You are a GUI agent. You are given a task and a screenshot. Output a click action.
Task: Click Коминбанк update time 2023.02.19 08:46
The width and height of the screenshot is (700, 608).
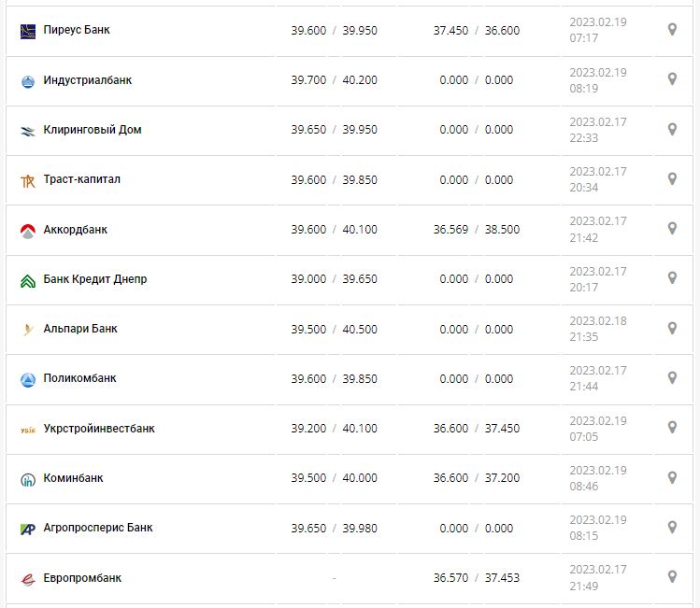[598, 478]
